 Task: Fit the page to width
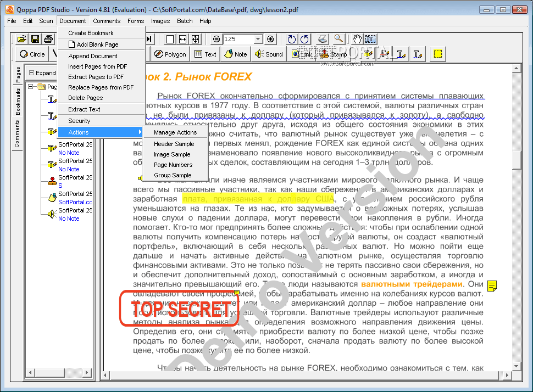(183, 39)
